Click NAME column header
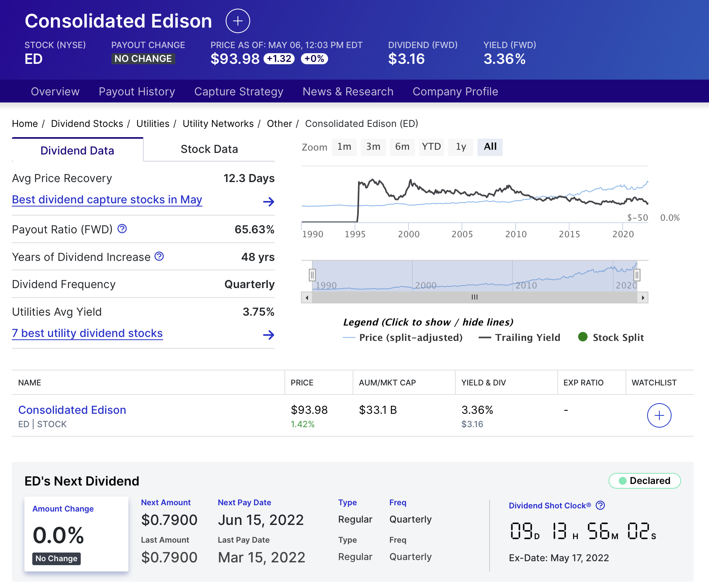Image resolution: width=709 pixels, height=588 pixels. tap(30, 383)
